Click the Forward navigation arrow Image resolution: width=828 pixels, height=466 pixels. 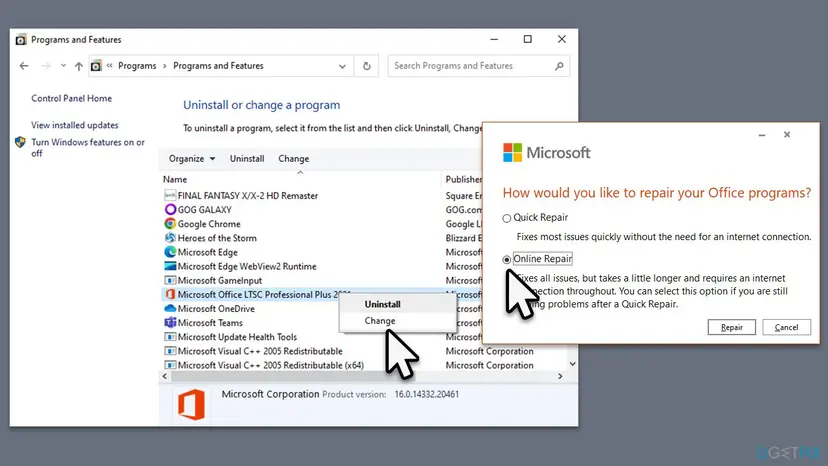click(46, 66)
